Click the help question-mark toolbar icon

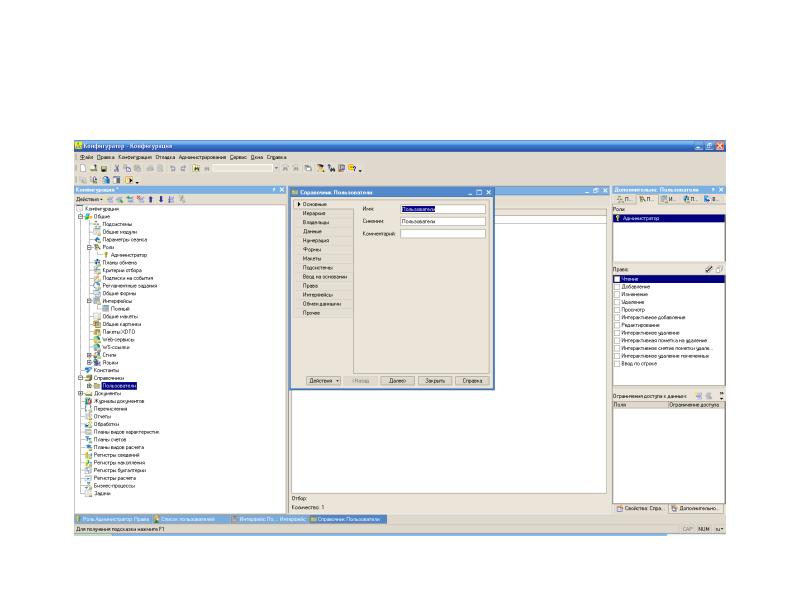pos(352,168)
